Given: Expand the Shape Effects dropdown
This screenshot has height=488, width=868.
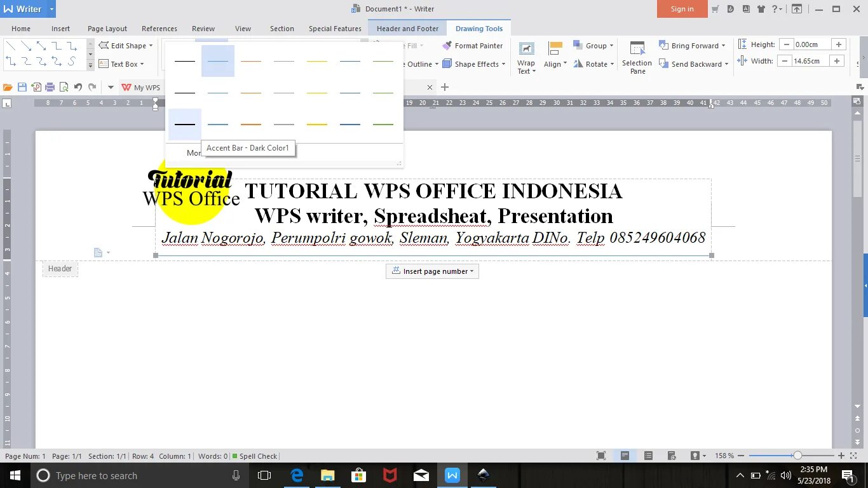Looking at the screenshot, I should click(x=474, y=64).
